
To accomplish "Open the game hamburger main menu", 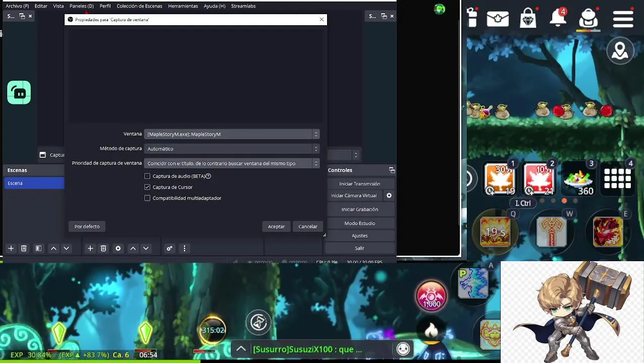I will (x=623, y=18).
